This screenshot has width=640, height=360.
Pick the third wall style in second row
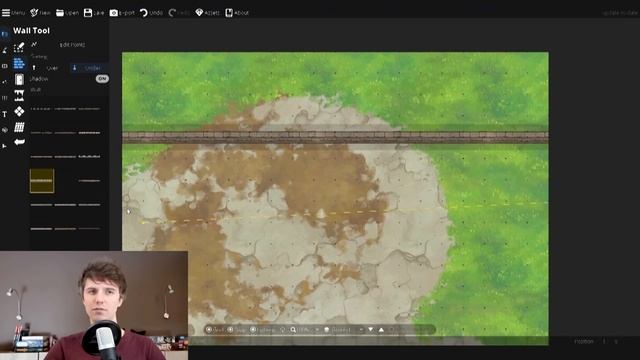point(89,133)
